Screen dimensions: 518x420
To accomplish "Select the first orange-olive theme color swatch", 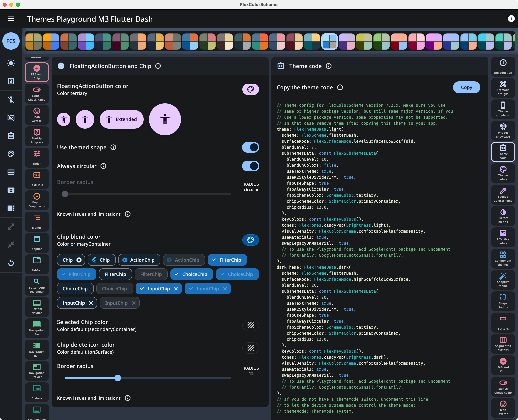I will (33, 41).
